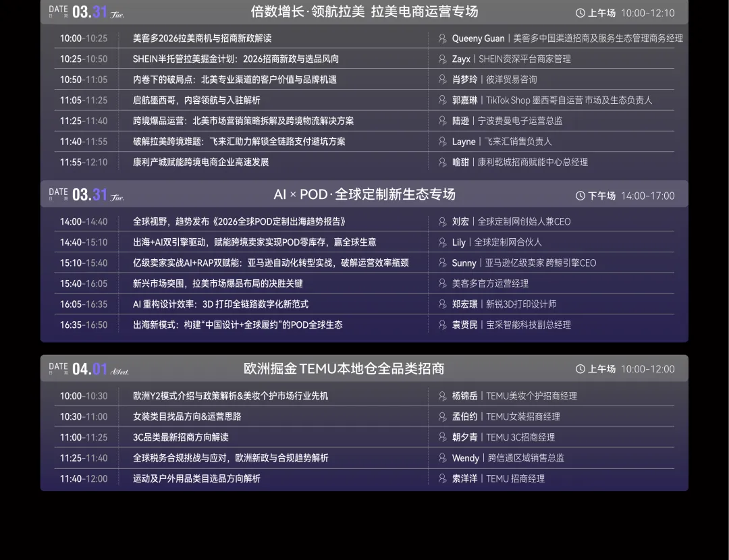
Task: Click the person icon beside 郑宏璟
Action: (x=442, y=304)
